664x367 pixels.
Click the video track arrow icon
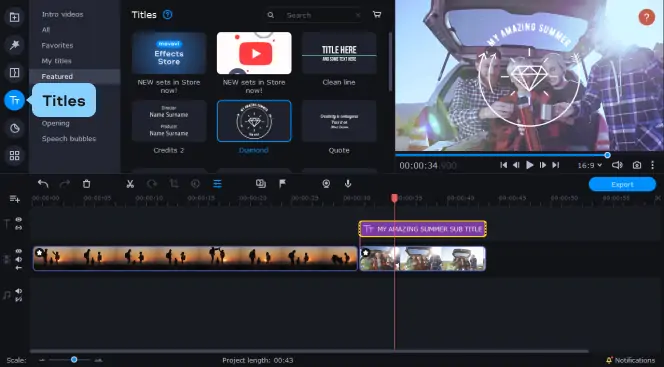[x=19, y=268]
